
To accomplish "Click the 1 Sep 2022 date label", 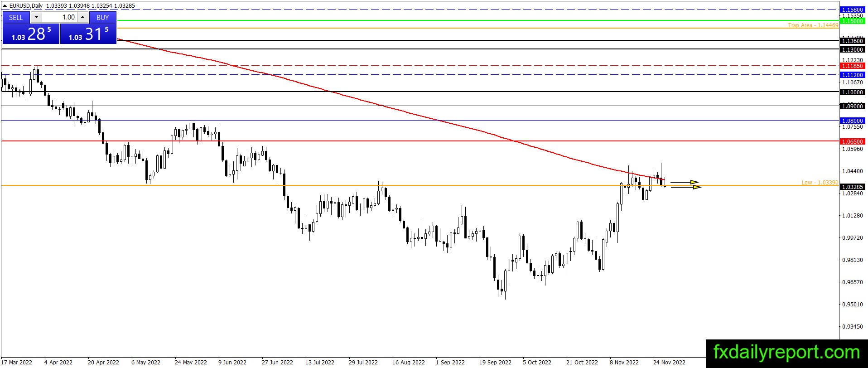I will pyautogui.click(x=450, y=363).
